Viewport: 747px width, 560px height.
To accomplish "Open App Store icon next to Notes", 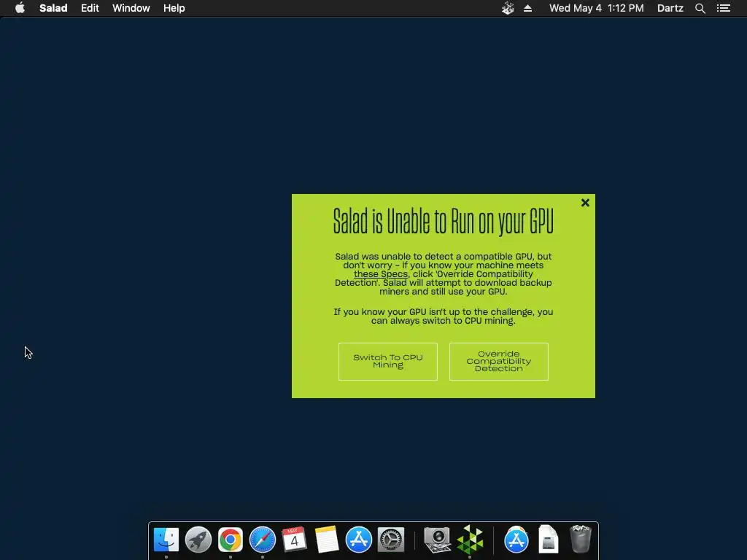I will click(359, 540).
